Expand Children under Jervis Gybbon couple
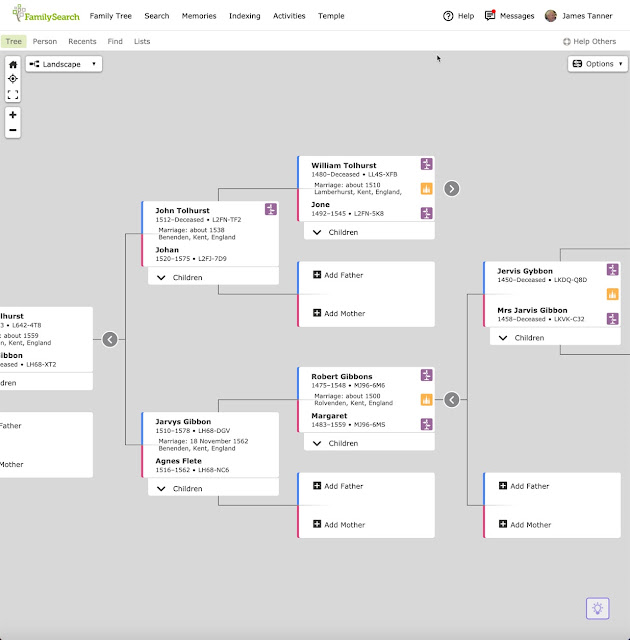 coord(555,338)
